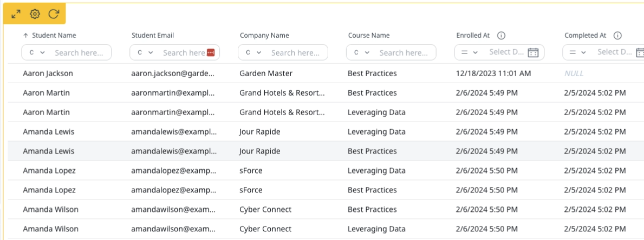Select the Aaron Jackson table row
This screenshot has height=240, width=644.
pos(326,74)
